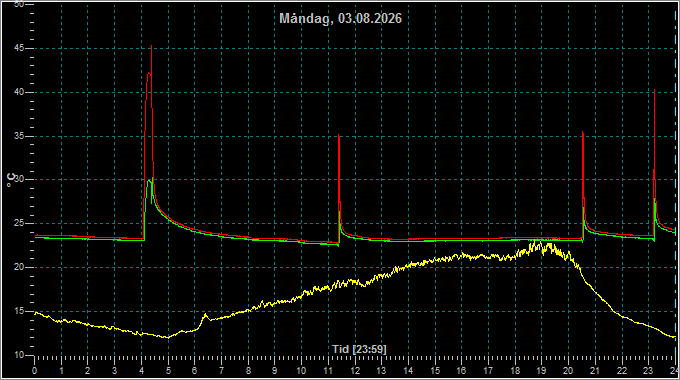Click the Tid [23:59] time label
This screenshot has height=380, width=680.
click(359, 349)
